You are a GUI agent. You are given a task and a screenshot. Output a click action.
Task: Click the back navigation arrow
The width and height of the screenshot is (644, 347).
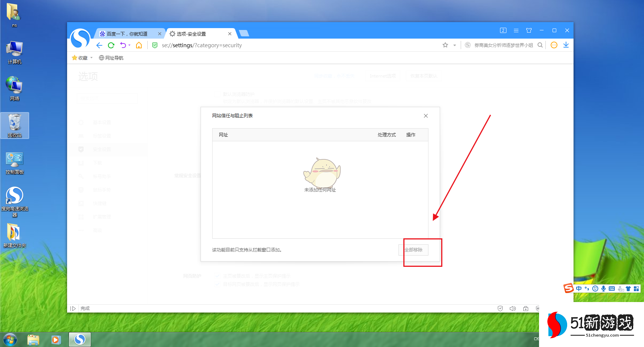click(x=99, y=45)
